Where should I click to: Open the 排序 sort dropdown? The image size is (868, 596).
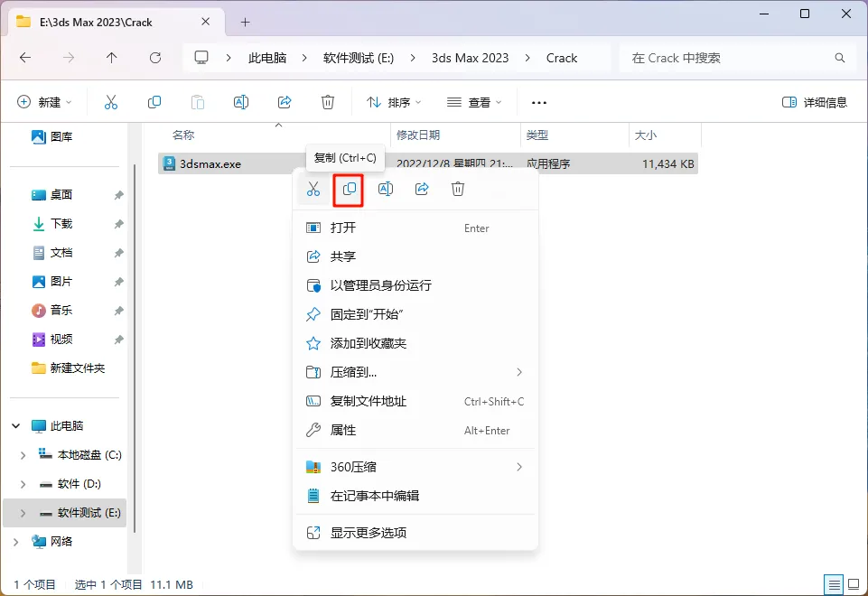click(394, 102)
